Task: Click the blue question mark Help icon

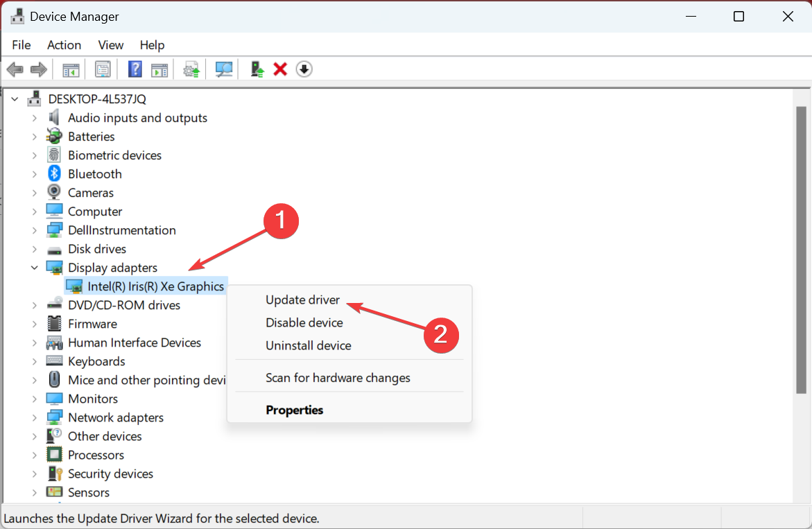Action: pyautogui.click(x=135, y=69)
